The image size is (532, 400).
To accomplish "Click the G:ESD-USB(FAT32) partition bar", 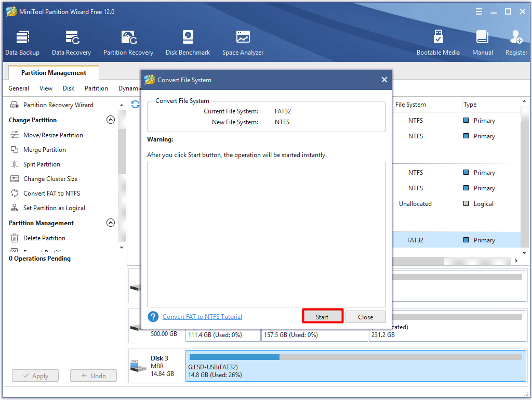I will tap(356, 366).
